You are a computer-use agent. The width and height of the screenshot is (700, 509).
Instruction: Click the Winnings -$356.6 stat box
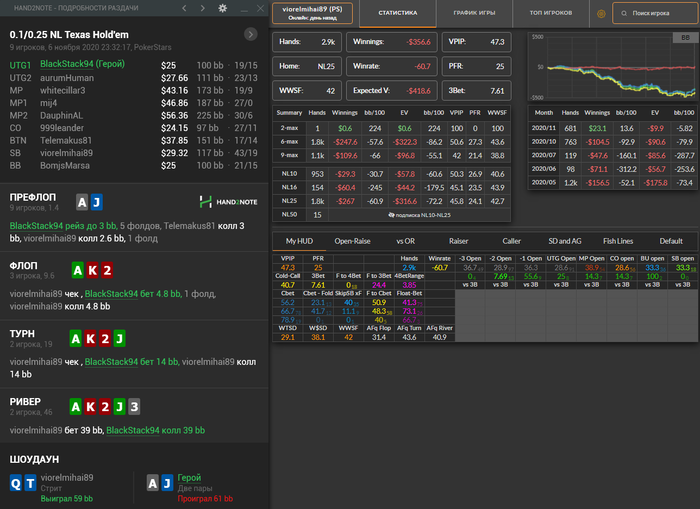(x=392, y=42)
